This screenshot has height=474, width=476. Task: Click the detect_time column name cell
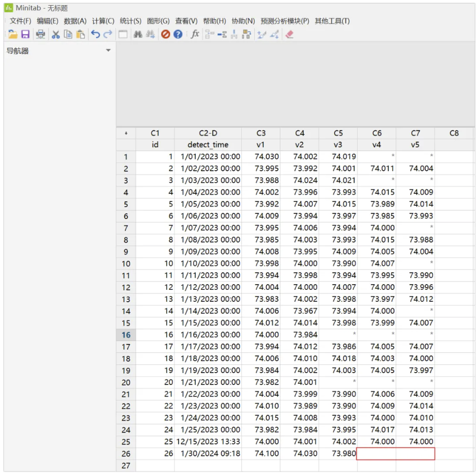[208, 145]
